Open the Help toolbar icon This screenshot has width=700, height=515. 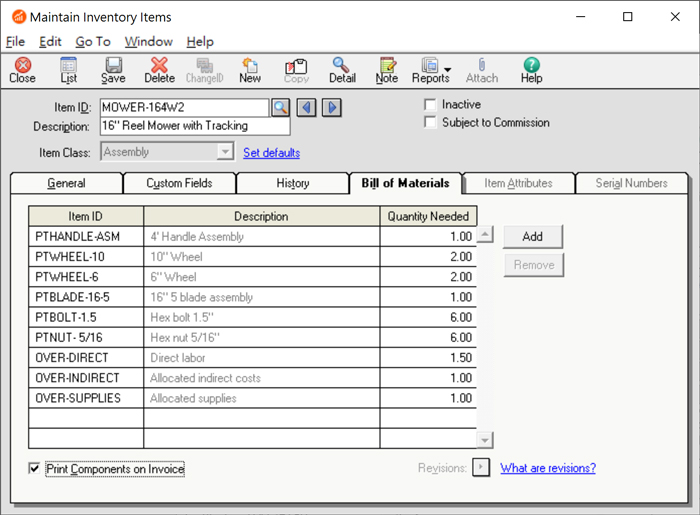(531, 71)
